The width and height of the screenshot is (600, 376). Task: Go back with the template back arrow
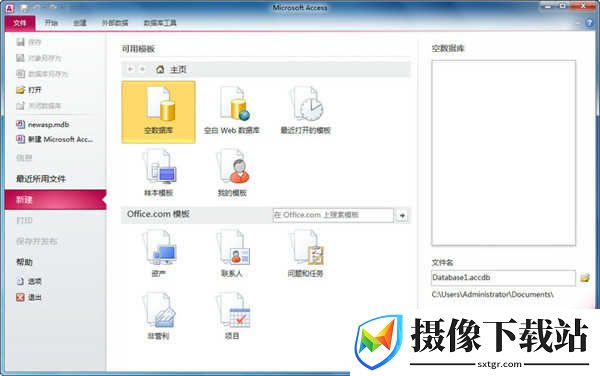coord(130,69)
